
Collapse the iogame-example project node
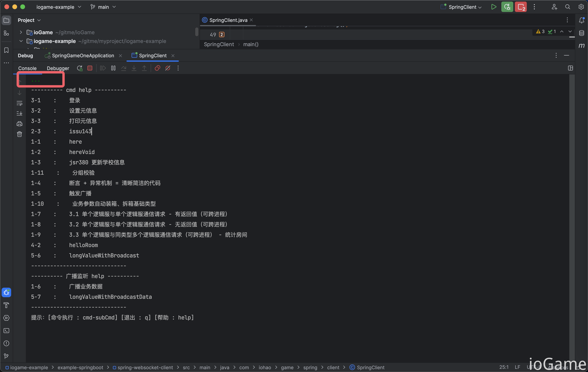click(x=21, y=41)
